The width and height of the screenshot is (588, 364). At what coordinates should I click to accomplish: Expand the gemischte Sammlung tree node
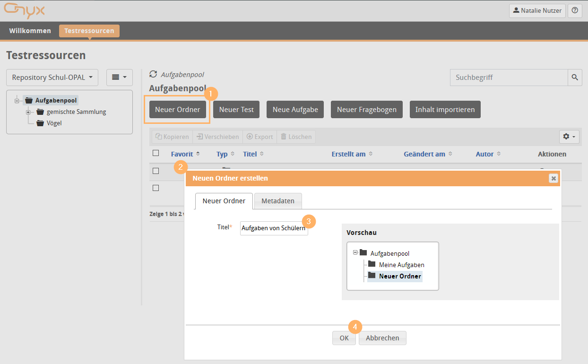click(28, 112)
